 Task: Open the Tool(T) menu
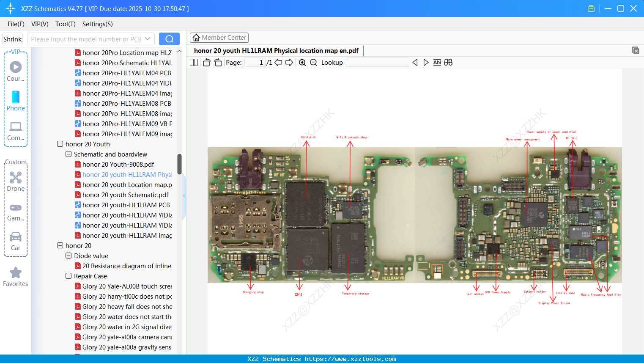66,24
